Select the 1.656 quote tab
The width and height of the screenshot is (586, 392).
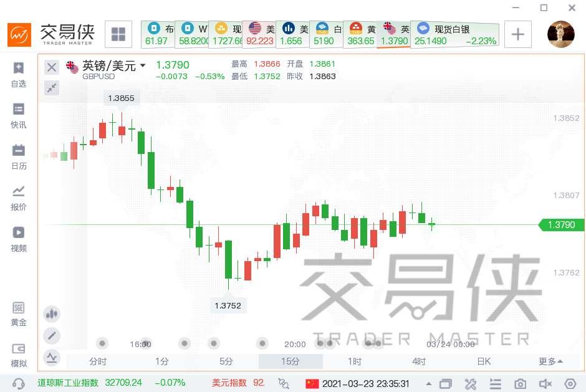pos(292,34)
